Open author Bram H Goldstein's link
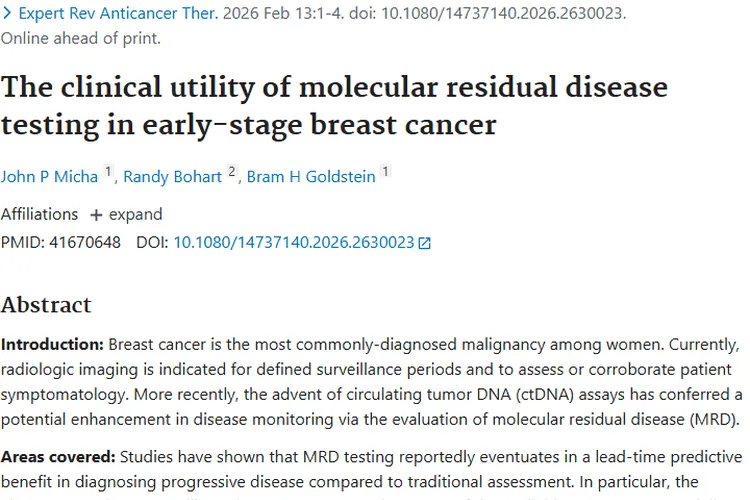Image resolution: width=750 pixels, height=500 pixels. pyautogui.click(x=311, y=176)
